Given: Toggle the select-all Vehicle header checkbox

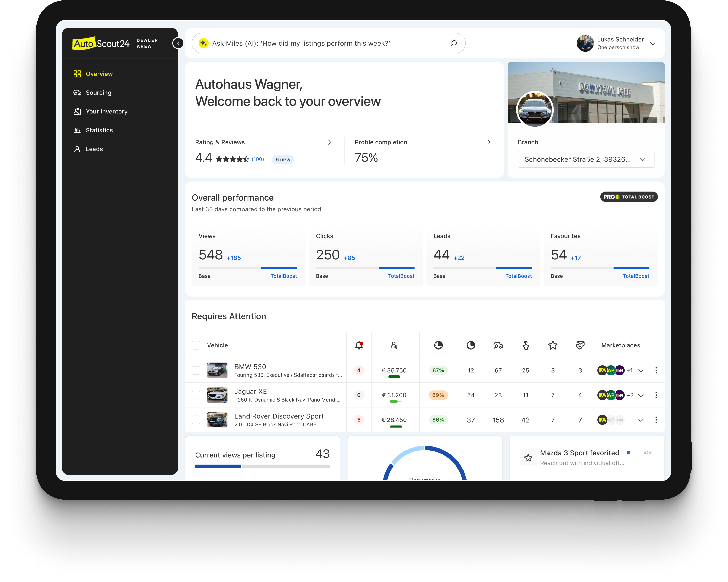Looking at the screenshot, I should click(196, 345).
